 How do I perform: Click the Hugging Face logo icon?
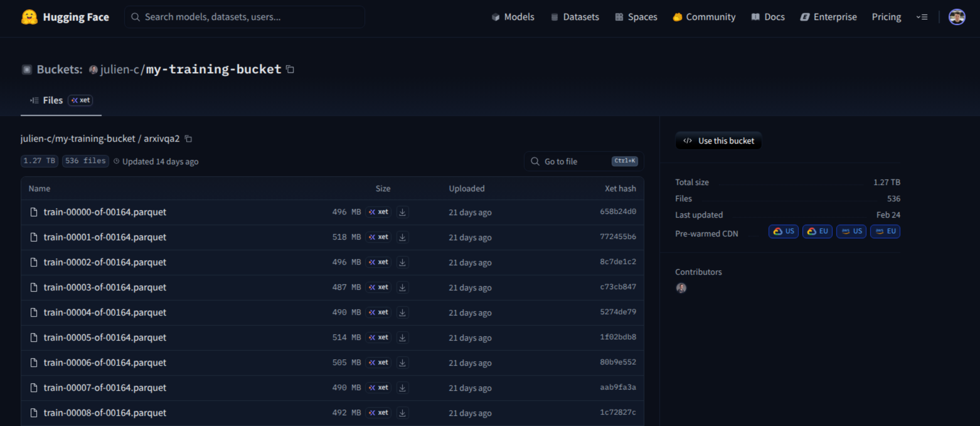[x=29, y=17]
